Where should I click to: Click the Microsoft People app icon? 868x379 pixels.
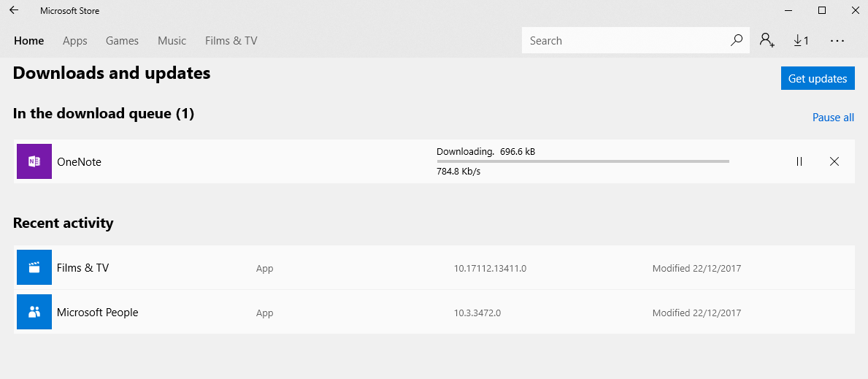pyautogui.click(x=34, y=312)
